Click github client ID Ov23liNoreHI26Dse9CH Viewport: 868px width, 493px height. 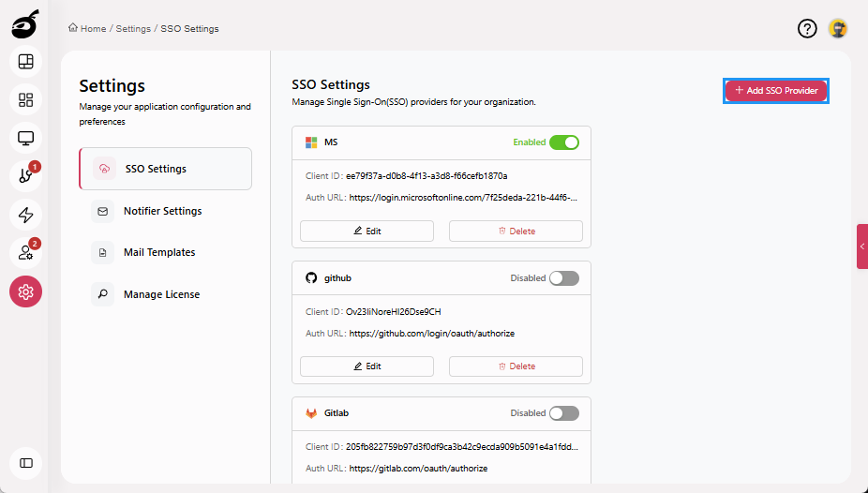tap(394, 311)
